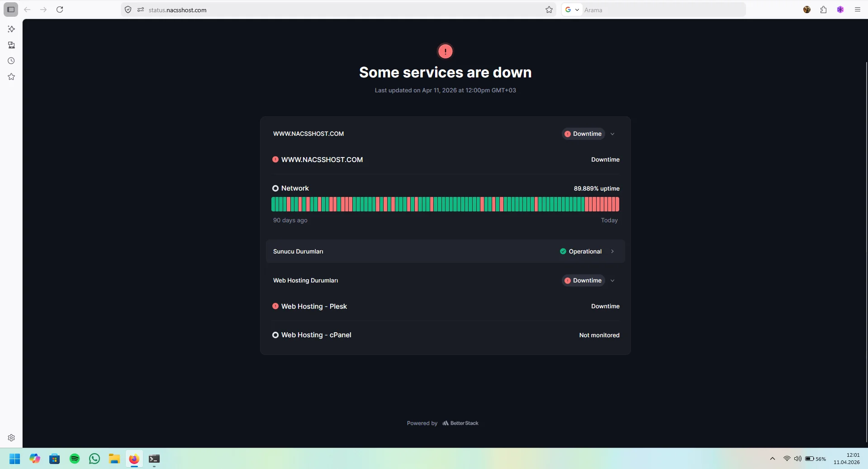Viewport: 868px width, 469px height.
Task: Click the page vertical scrollbar
Action: [866, 251]
